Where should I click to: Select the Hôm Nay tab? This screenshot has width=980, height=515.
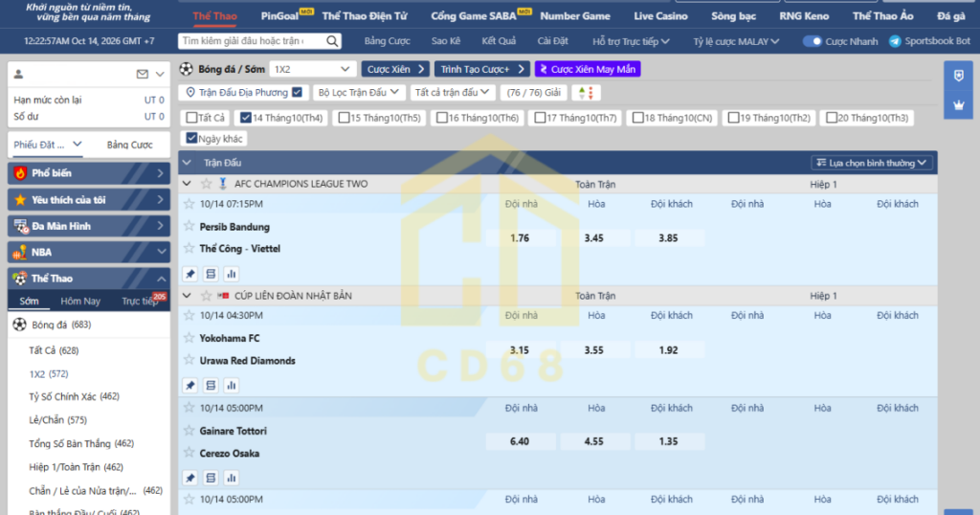point(80,301)
